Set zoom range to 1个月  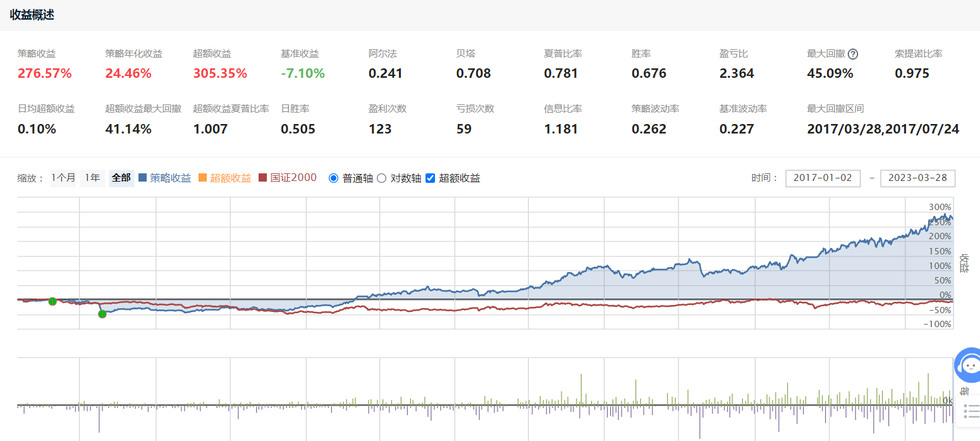63,178
